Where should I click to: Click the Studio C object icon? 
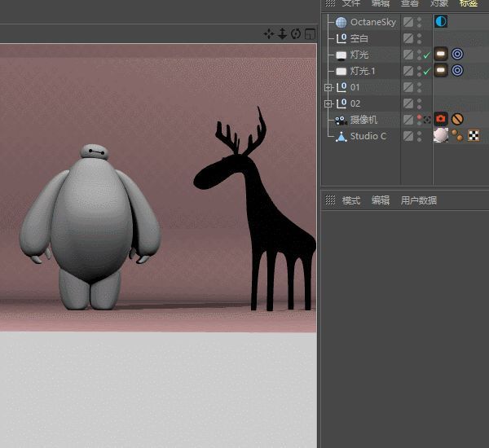(341, 137)
